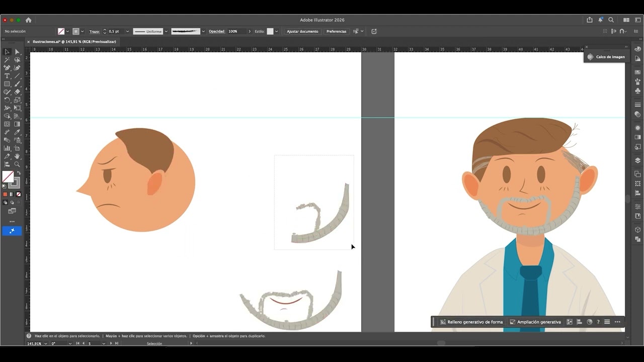Open the search magnifier in title bar
The image size is (644, 362).
pos(611,20)
